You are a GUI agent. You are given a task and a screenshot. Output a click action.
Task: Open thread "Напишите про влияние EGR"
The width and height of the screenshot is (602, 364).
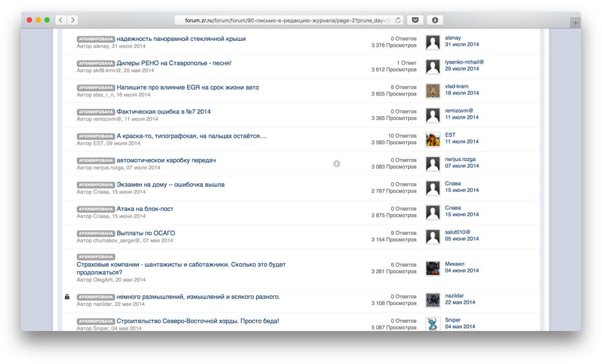click(x=187, y=87)
